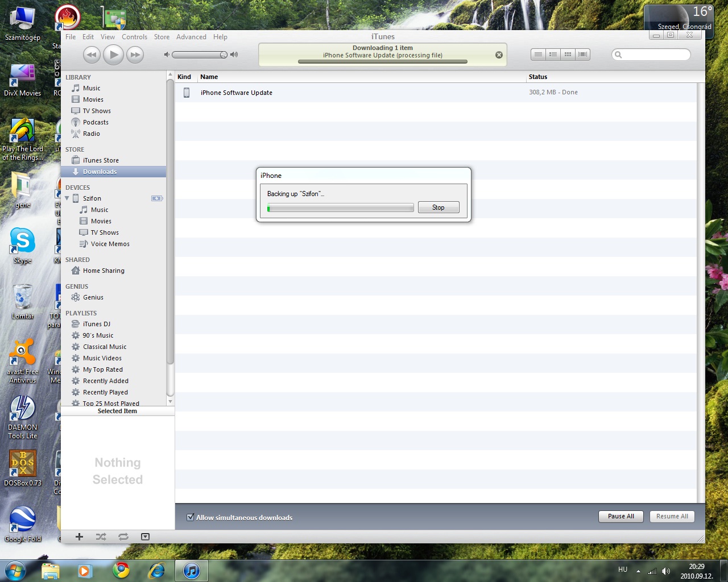
Task: Sort by Kind column header
Action: click(185, 77)
